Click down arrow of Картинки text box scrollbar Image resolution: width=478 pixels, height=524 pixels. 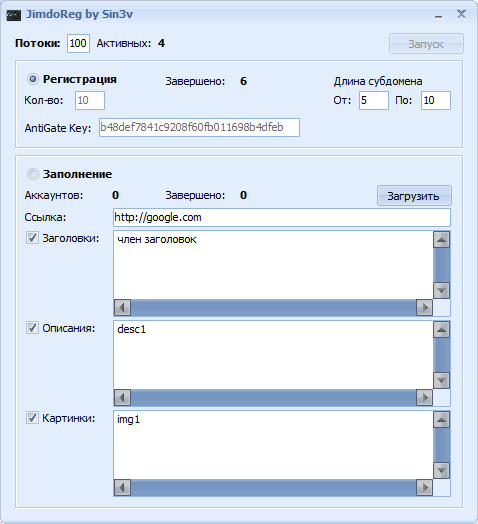[441, 470]
